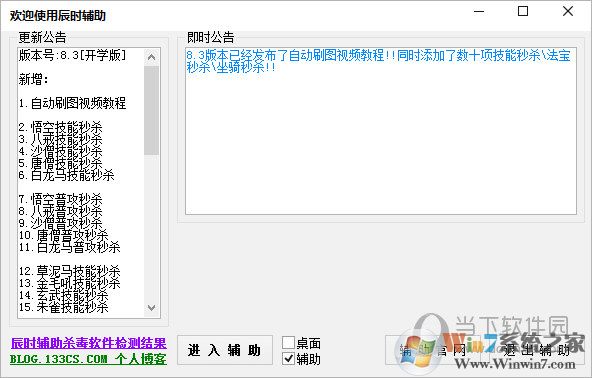Select the line 4.沙僧技能秒杀
This screenshot has height=378, width=592.
tap(60, 151)
